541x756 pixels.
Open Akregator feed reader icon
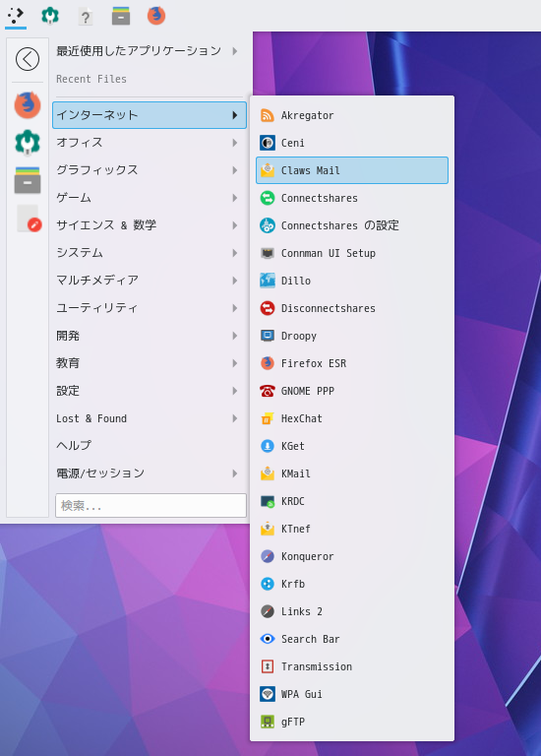(268, 115)
